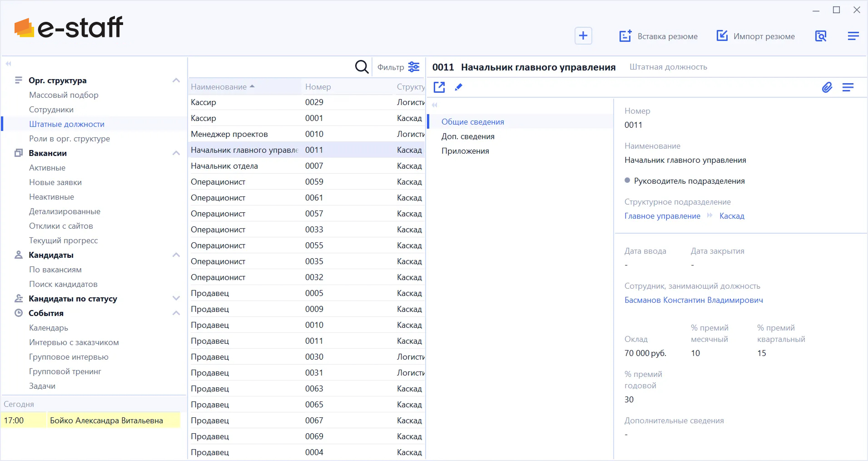868x461 pixels.
Task: Toggle the Руководитель подразделения indicator
Action: [627, 180]
